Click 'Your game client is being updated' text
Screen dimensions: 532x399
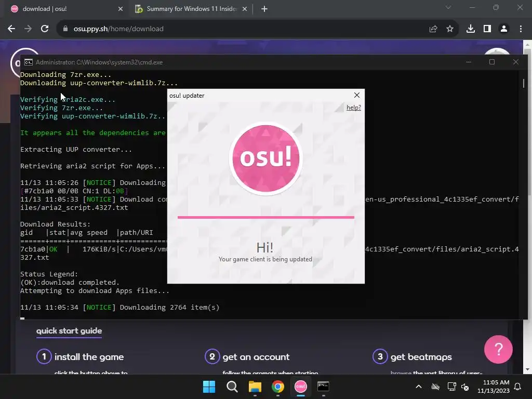pos(265,259)
